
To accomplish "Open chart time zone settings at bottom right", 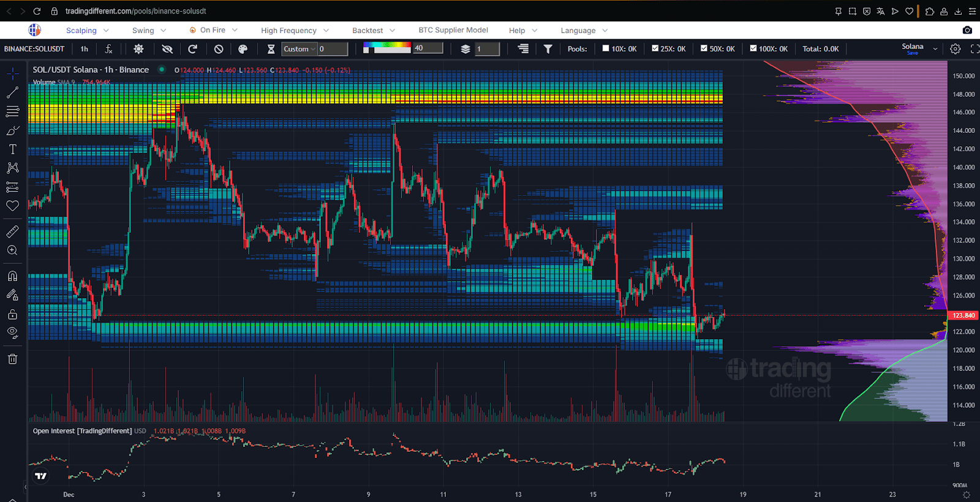I will point(967,495).
